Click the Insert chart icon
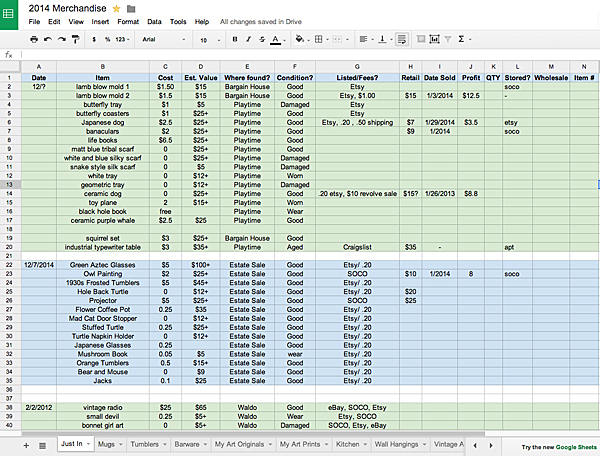600x456 pixels. pyautogui.click(x=434, y=39)
